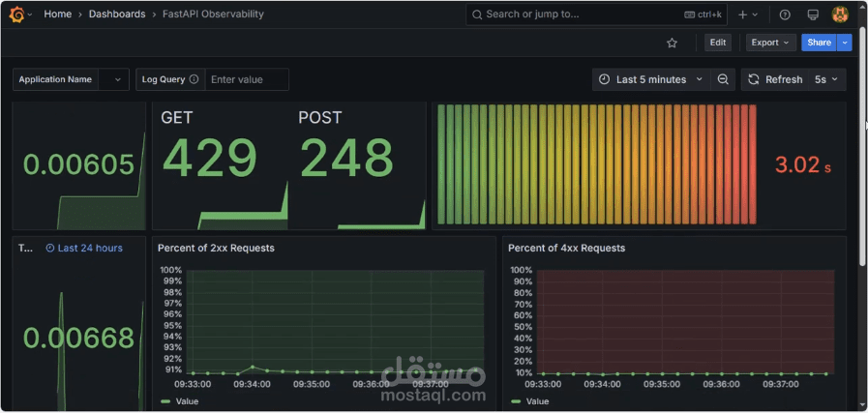Click the 09:33:00 label in 4xx chart
The width and height of the screenshot is (868, 413).
pyautogui.click(x=543, y=384)
